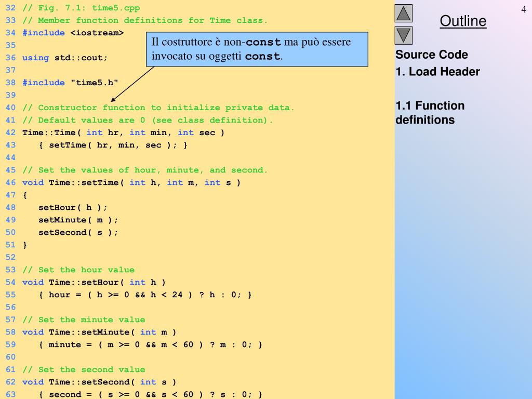Select the 'Source Code' outline heading

click(x=432, y=55)
